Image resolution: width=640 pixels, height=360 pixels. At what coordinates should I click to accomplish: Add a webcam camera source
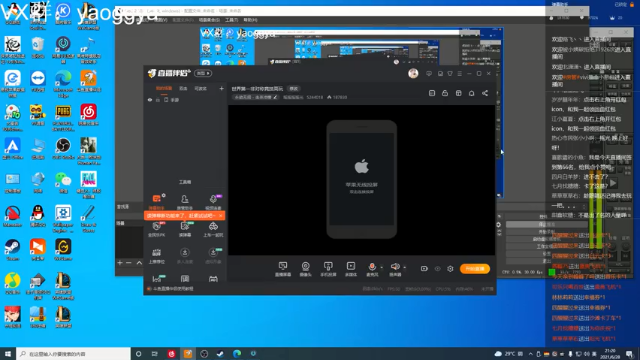[x=305, y=269]
